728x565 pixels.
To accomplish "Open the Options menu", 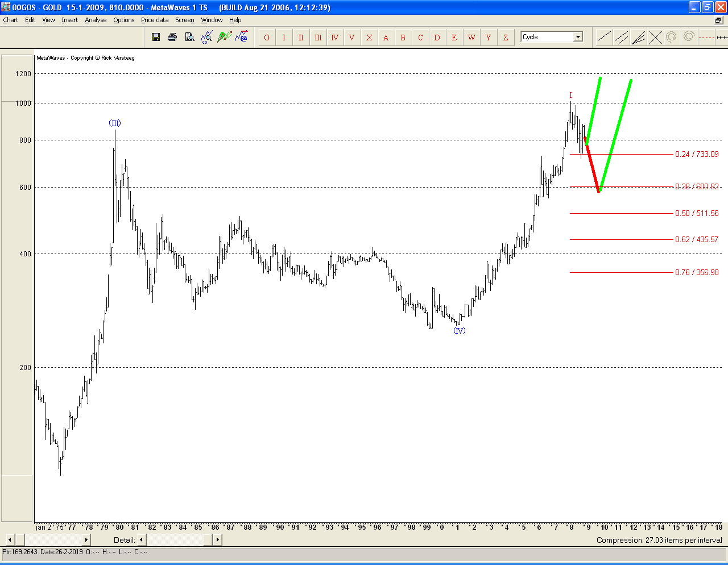I will click(x=123, y=20).
